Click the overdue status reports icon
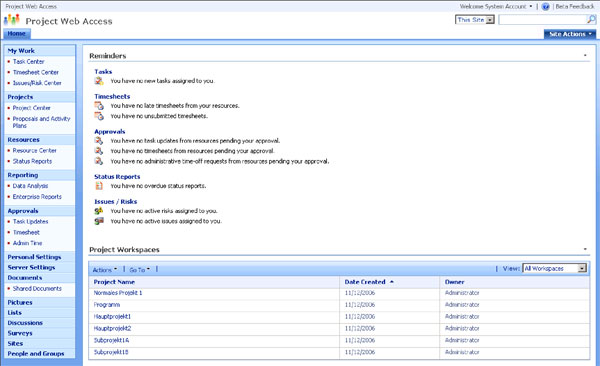Screen dimensions: 600x366 99,186
